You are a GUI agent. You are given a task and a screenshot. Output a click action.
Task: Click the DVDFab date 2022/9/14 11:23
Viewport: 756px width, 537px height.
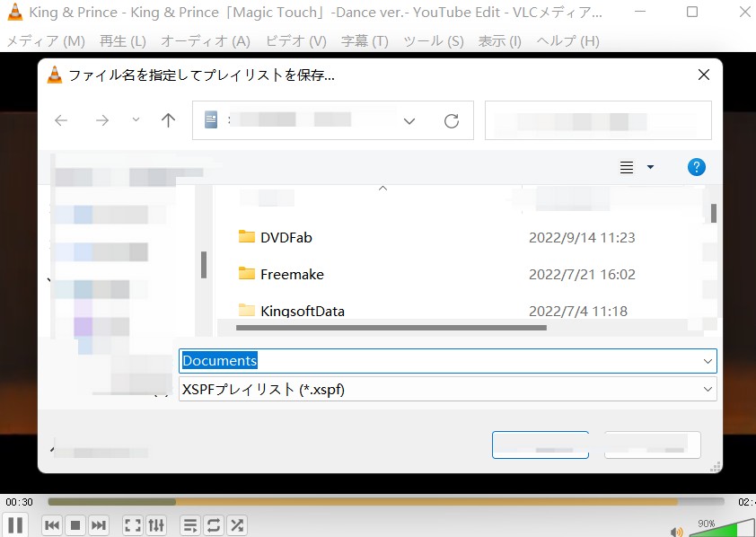click(x=582, y=237)
